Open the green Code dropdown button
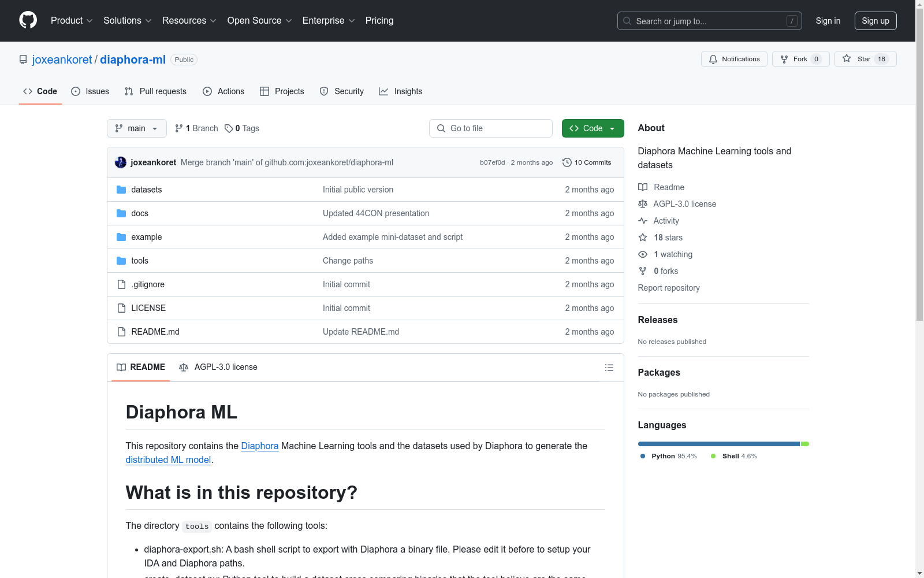 point(593,128)
